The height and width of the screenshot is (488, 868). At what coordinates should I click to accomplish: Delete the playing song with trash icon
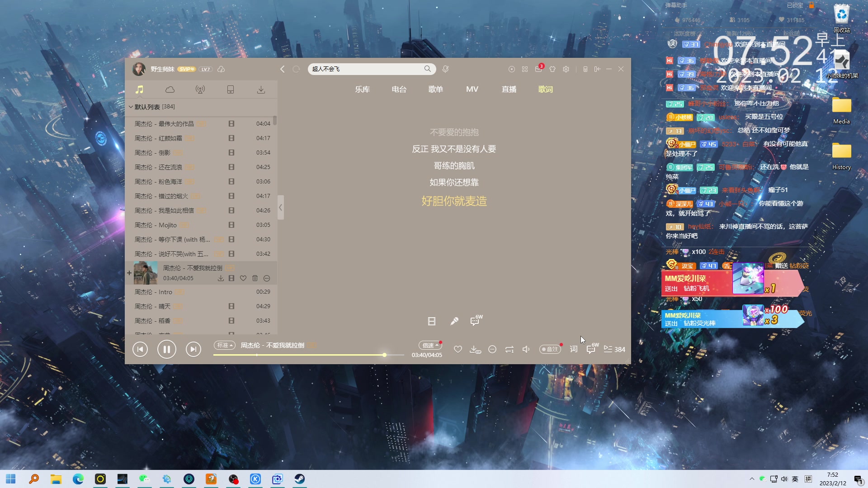tap(255, 278)
